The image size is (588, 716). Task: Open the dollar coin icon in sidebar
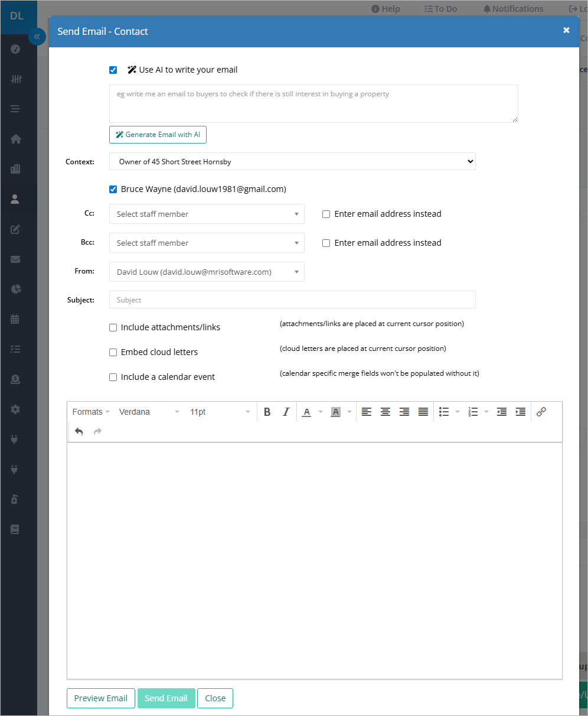(16, 379)
